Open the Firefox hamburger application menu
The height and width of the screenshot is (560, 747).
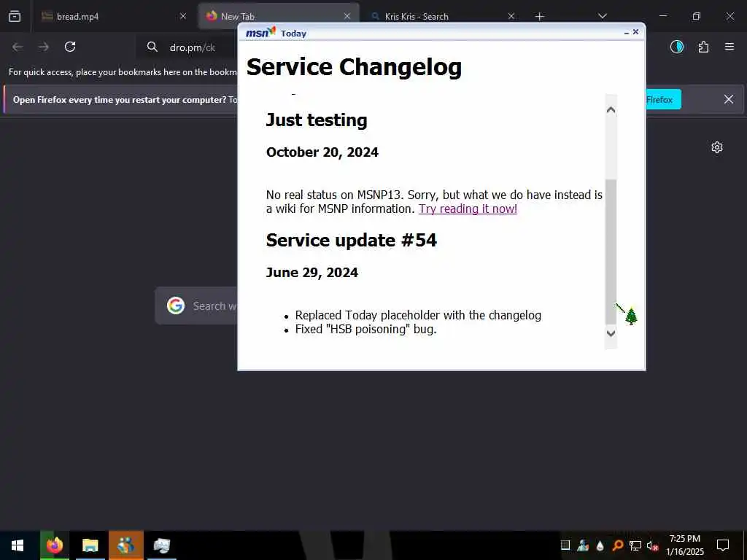coord(729,47)
